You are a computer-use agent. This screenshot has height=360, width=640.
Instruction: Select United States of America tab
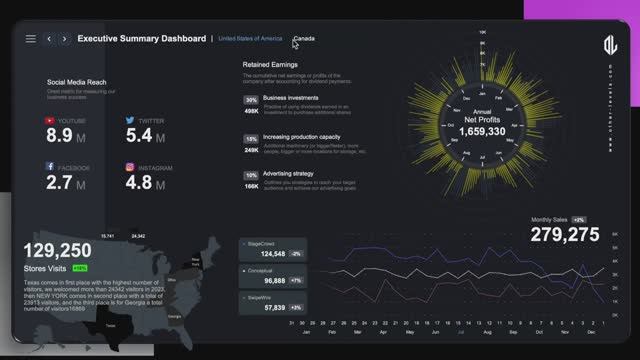pos(250,38)
